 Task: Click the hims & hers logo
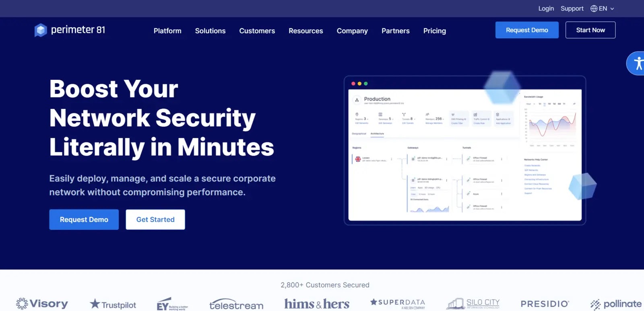coord(317,304)
